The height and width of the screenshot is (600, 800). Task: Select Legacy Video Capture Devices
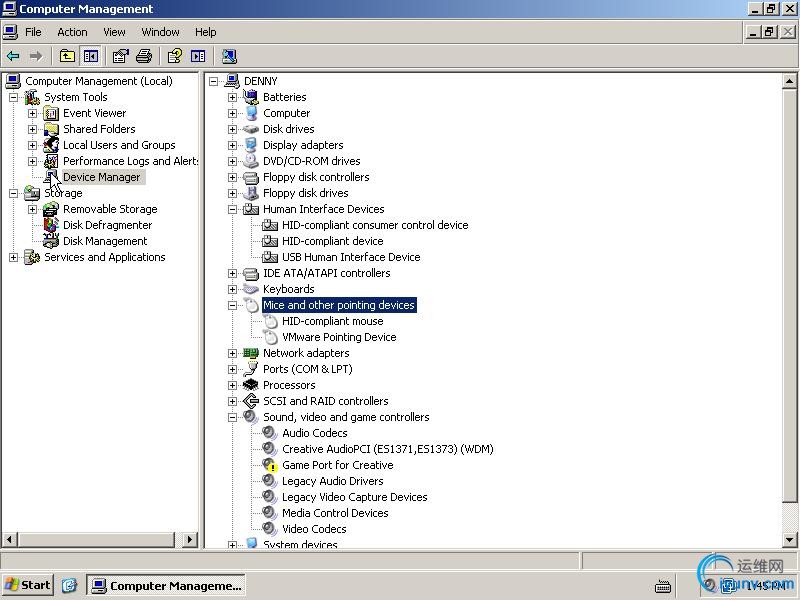(x=355, y=497)
